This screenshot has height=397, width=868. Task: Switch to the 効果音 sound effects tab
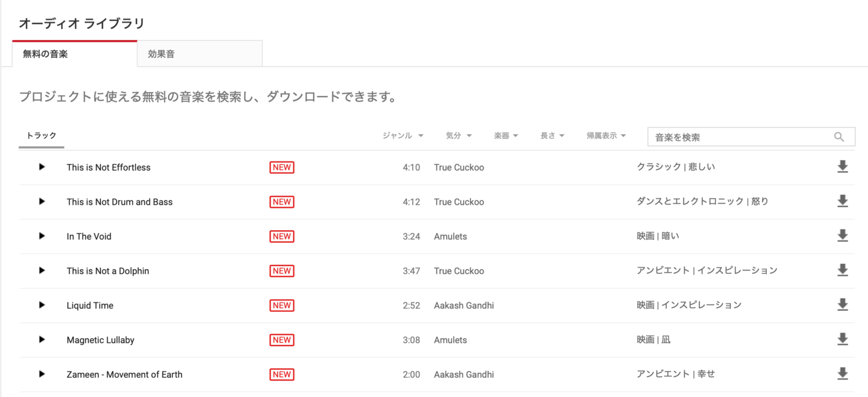(199, 54)
